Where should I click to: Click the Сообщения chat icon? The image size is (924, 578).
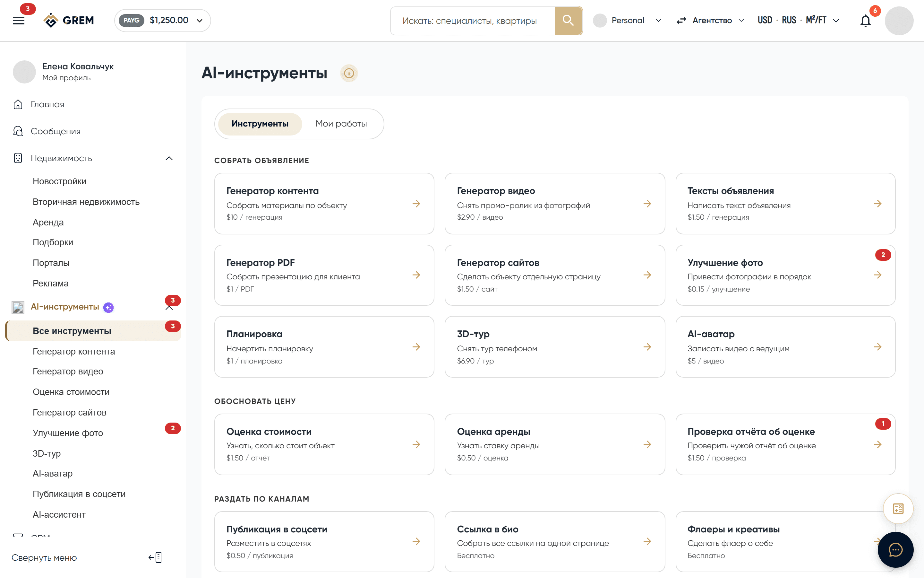coord(18,131)
